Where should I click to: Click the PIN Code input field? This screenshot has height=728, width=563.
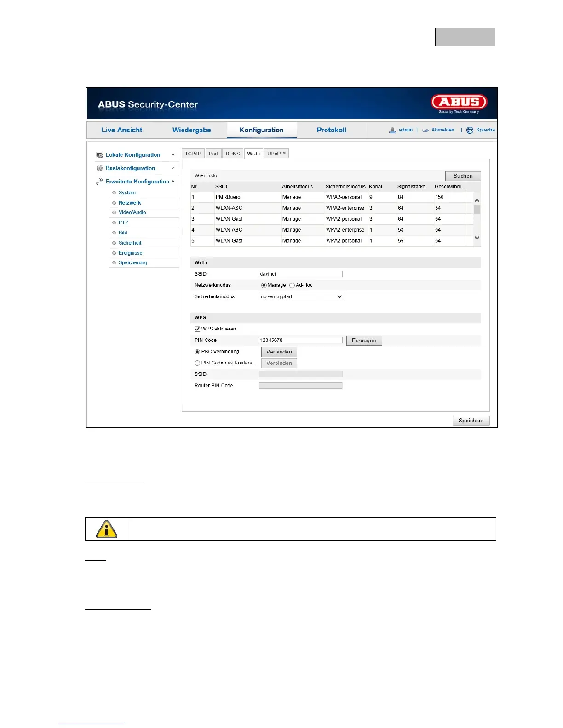coord(301,341)
